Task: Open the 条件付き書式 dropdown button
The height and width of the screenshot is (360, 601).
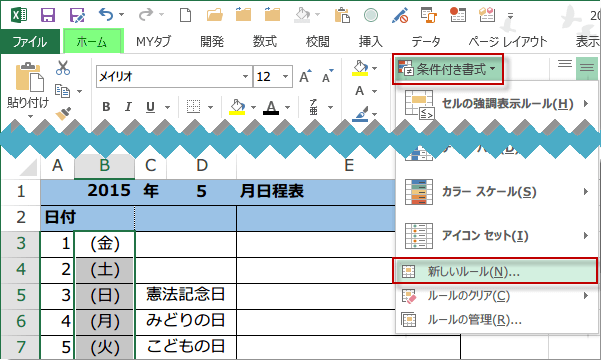Action: click(x=448, y=69)
